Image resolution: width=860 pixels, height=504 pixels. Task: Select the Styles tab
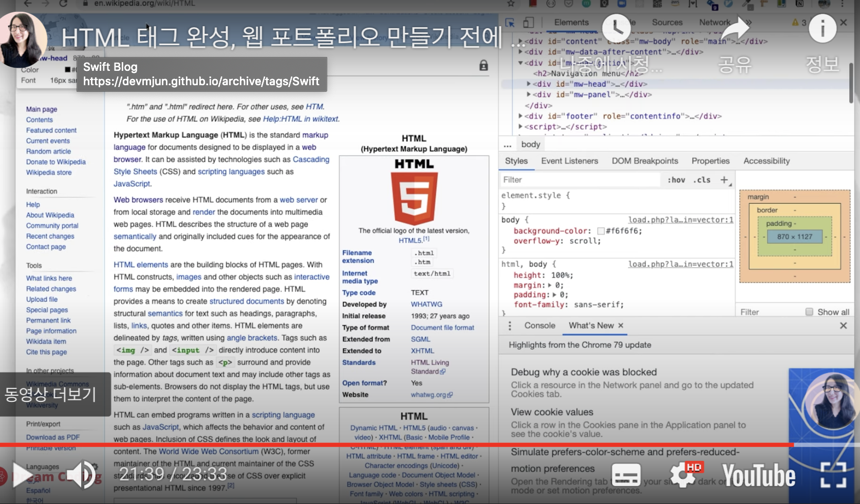point(516,161)
